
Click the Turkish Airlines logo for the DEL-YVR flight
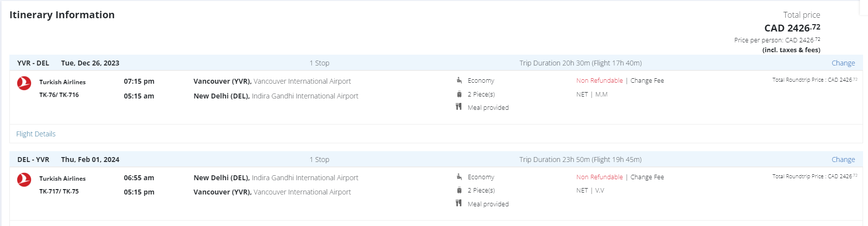coord(24,180)
